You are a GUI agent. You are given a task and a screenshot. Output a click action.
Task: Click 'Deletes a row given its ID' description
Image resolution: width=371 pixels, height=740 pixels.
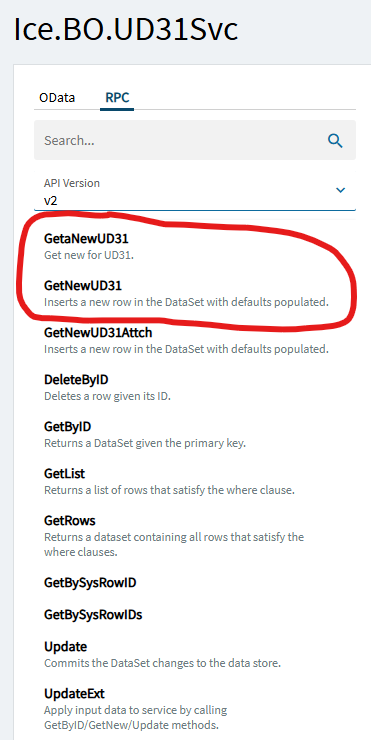point(107,396)
